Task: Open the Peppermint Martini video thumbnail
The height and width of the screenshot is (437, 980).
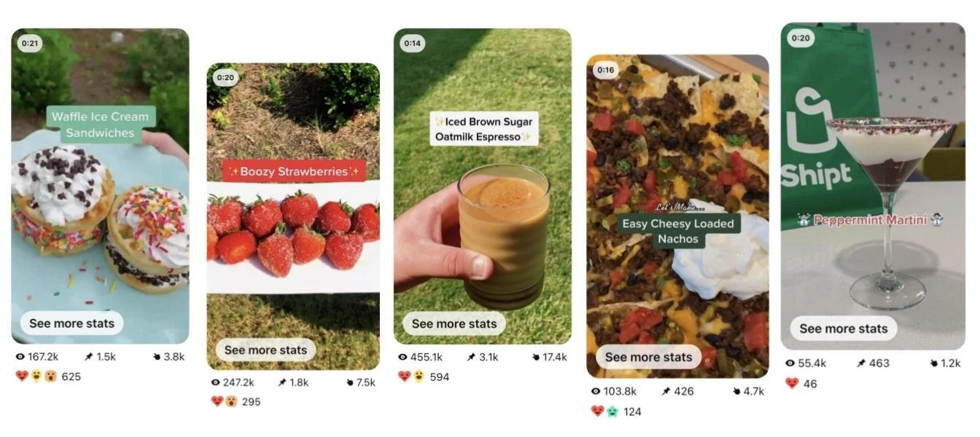Action: coord(873,186)
